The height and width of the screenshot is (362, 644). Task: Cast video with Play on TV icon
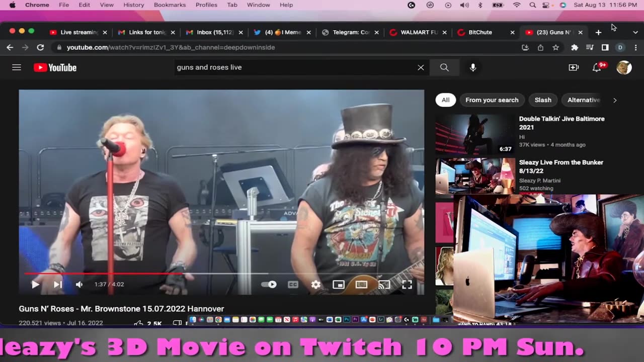[x=384, y=284]
